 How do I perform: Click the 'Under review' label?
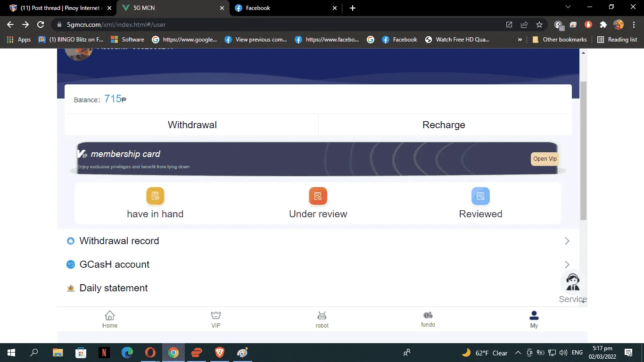click(318, 214)
